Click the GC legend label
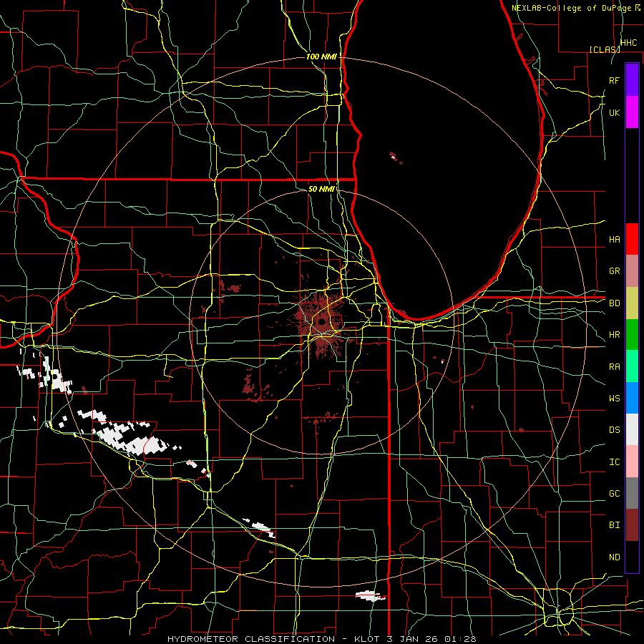This screenshot has height=644, width=644. pos(614,494)
